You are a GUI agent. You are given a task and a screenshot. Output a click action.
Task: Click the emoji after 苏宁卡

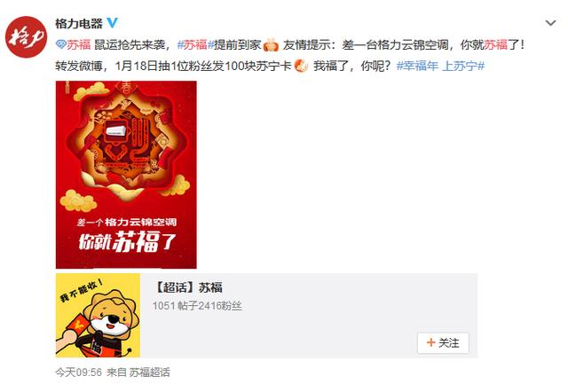click(302, 66)
